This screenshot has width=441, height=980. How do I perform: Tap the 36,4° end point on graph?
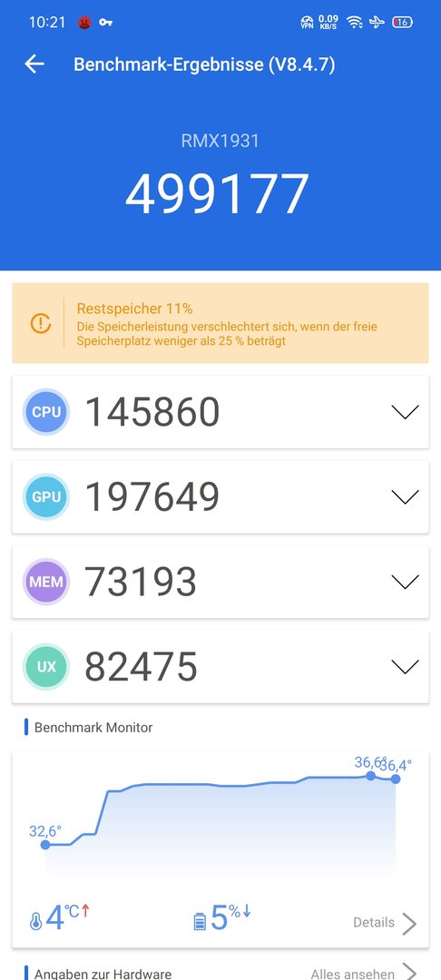tap(396, 779)
